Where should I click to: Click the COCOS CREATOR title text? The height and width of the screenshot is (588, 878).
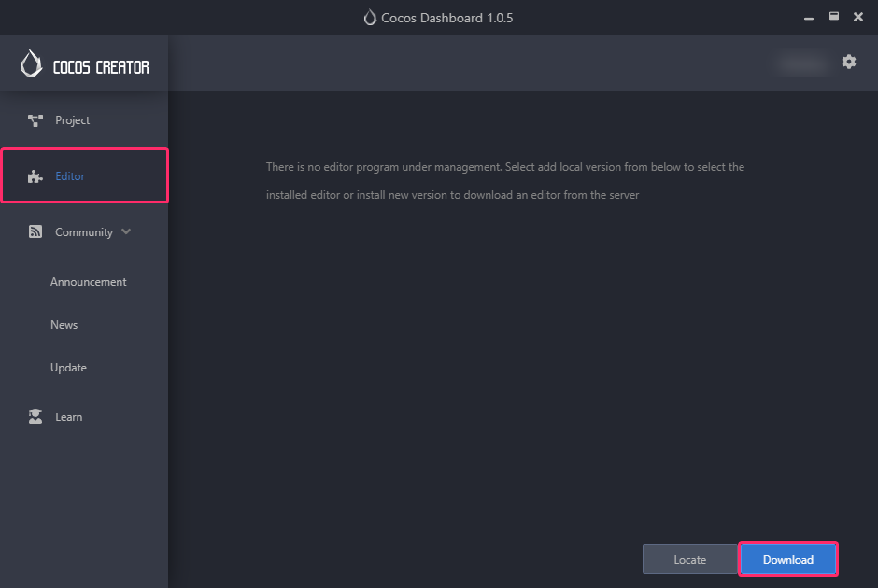coord(101,67)
